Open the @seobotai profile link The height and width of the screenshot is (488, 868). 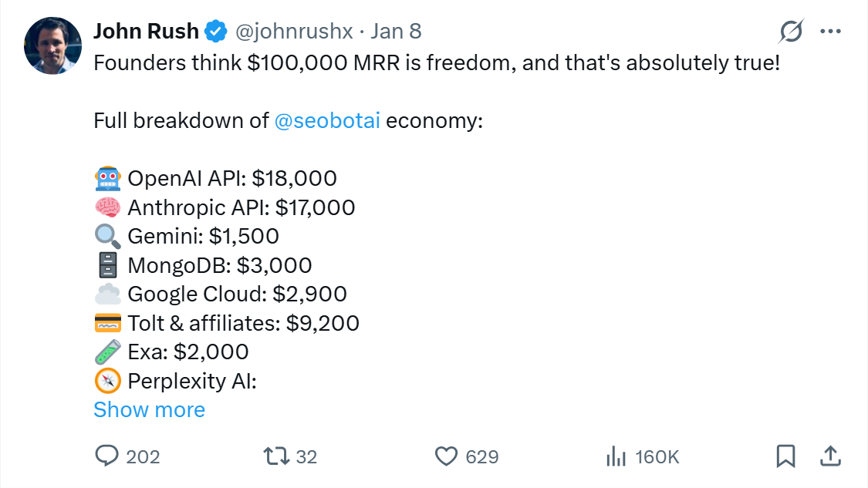pos(330,120)
